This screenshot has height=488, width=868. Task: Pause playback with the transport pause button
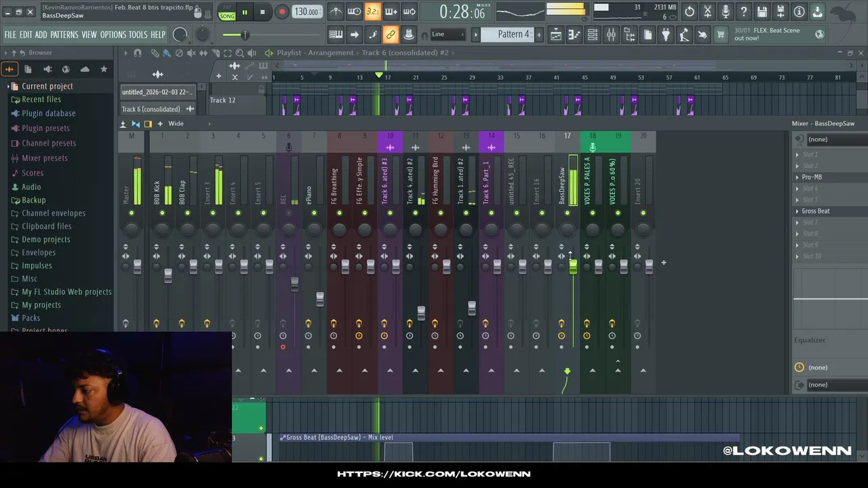tap(244, 12)
